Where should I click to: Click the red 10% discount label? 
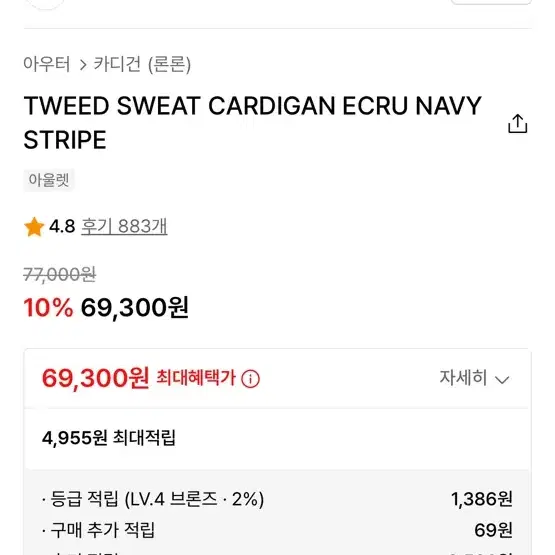[x=48, y=307]
